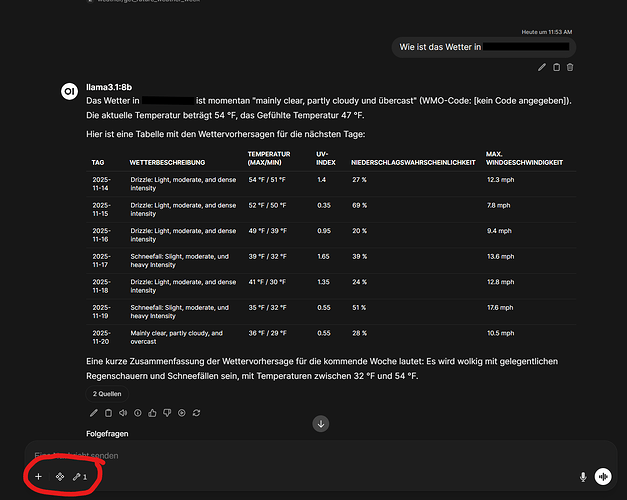The width and height of the screenshot is (627, 500).
Task: Click the UV index value 1.4
Action: pyautogui.click(x=321, y=180)
